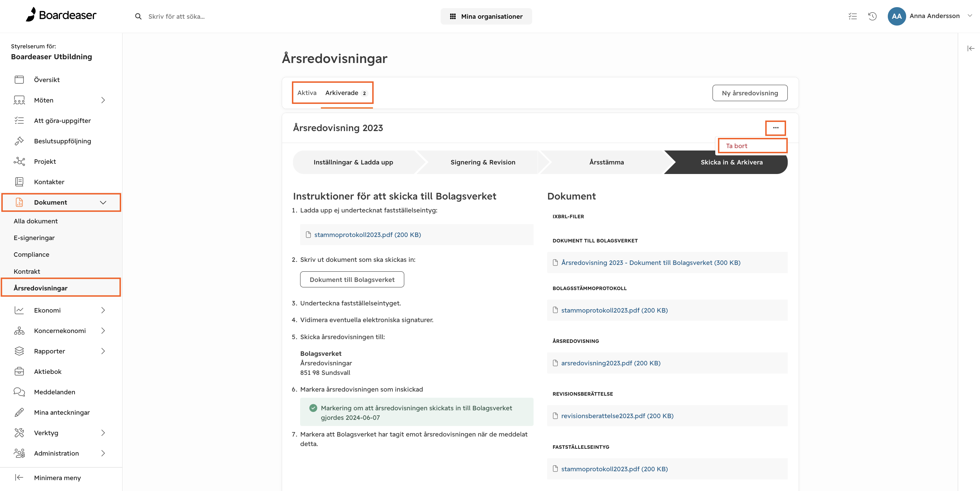Open Årsredovisning 2023 - Dokument till Bolagsverket file
Image resolution: width=980 pixels, height=491 pixels.
coord(651,263)
